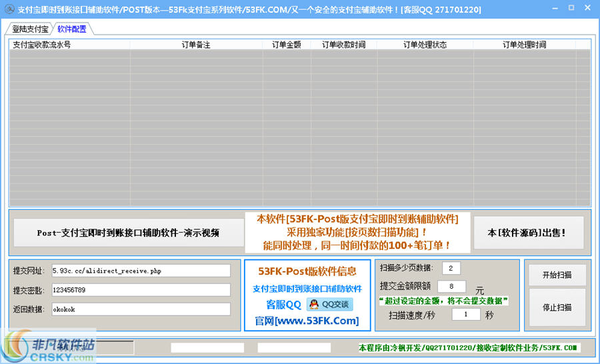600x364 pixels.
Task: Minimize the window
Action: [x=555, y=8]
